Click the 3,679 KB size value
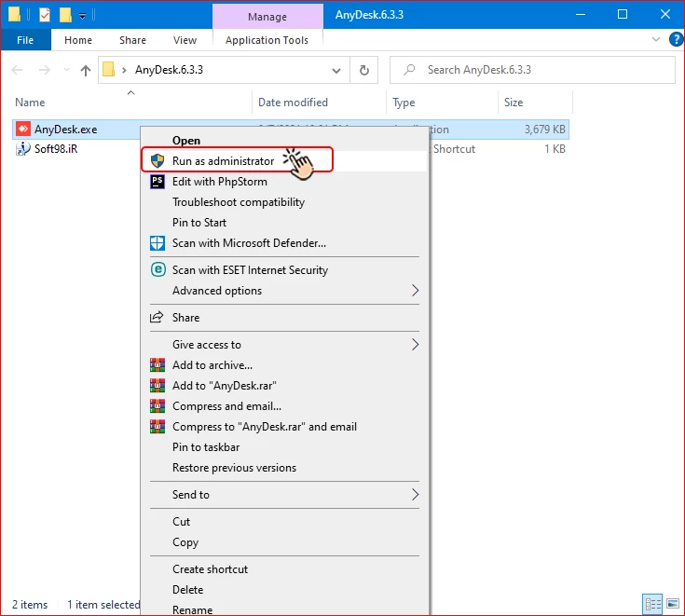Screen dimensions: 685x616 (x=545, y=129)
